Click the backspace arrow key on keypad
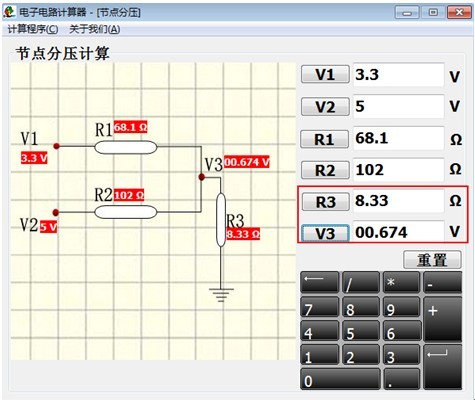475x400 pixels. tap(320, 282)
